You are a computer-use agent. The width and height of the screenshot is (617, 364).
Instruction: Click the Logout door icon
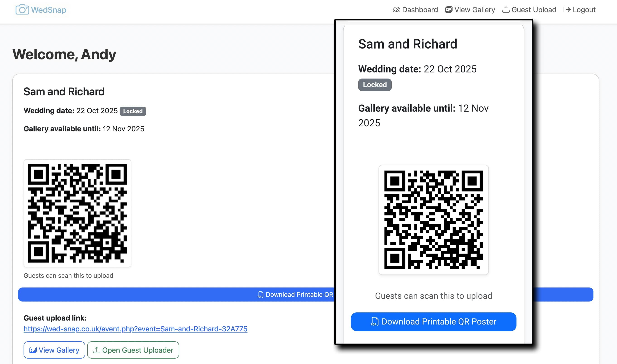567,10
